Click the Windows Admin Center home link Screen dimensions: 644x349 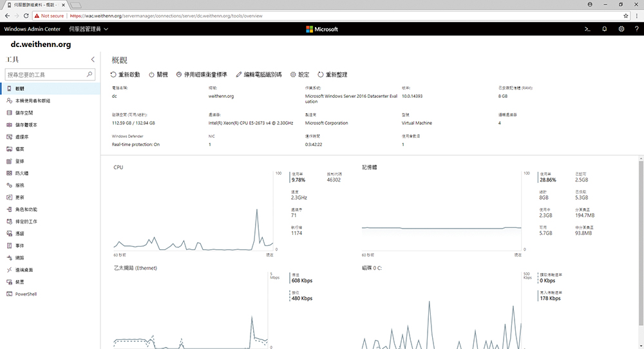click(x=32, y=29)
